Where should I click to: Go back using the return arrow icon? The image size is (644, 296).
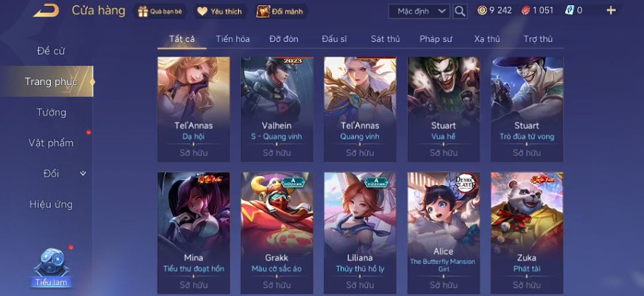[x=46, y=11]
